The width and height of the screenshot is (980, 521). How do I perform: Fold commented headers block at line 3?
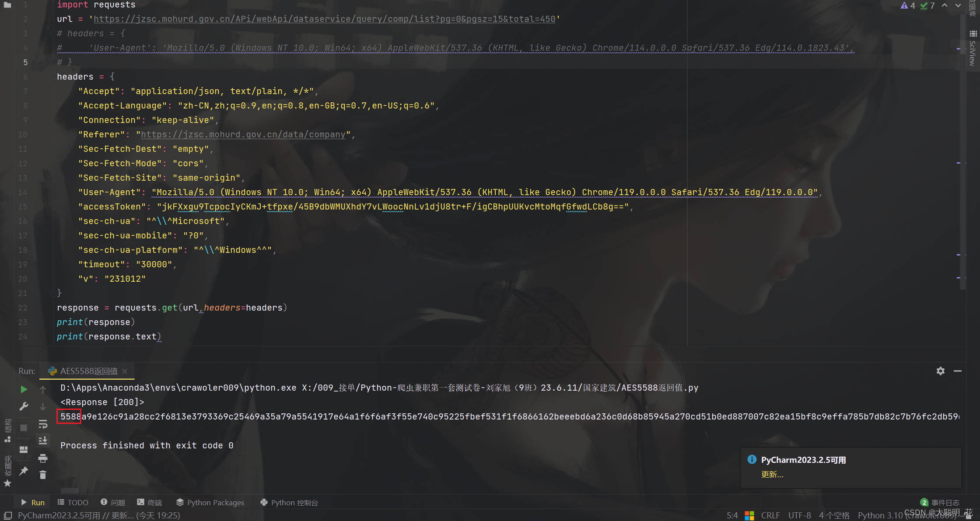53,34
